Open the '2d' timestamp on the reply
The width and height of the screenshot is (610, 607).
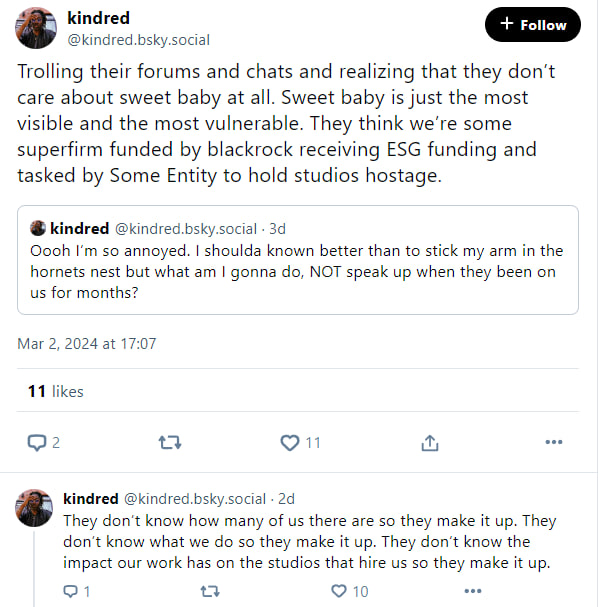tap(286, 499)
